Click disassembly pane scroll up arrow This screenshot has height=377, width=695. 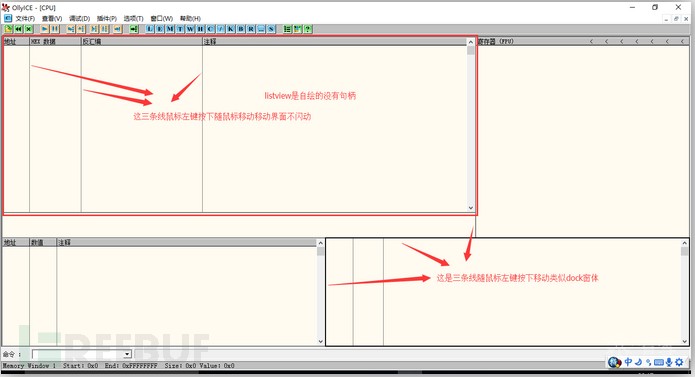coord(471,42)
